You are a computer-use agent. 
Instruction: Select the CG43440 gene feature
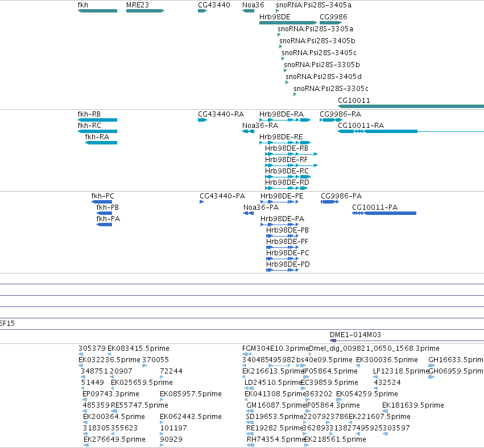point(202,11)
